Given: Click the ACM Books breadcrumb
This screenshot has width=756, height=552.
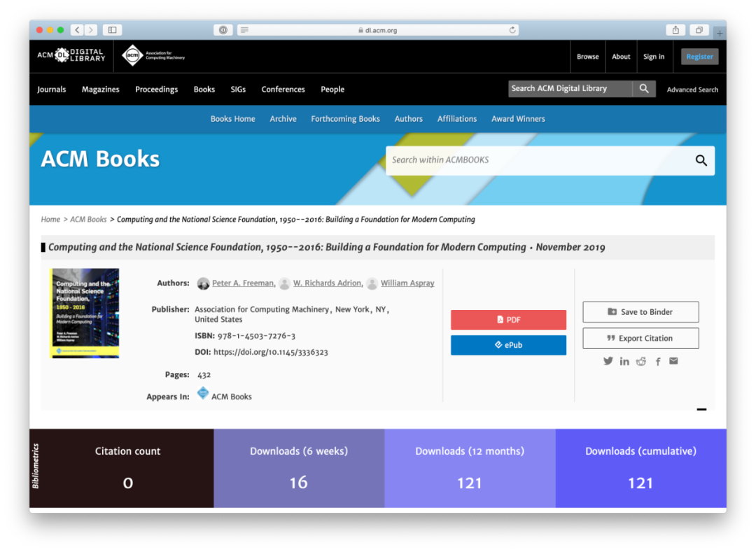Looking at the screenshot, I should point(88,220).
